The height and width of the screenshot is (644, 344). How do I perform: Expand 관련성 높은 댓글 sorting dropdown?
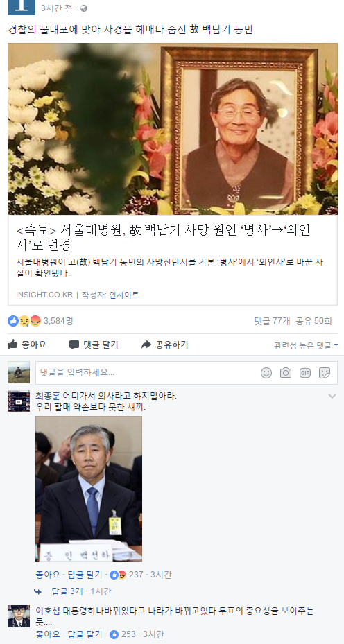point(306,345)
